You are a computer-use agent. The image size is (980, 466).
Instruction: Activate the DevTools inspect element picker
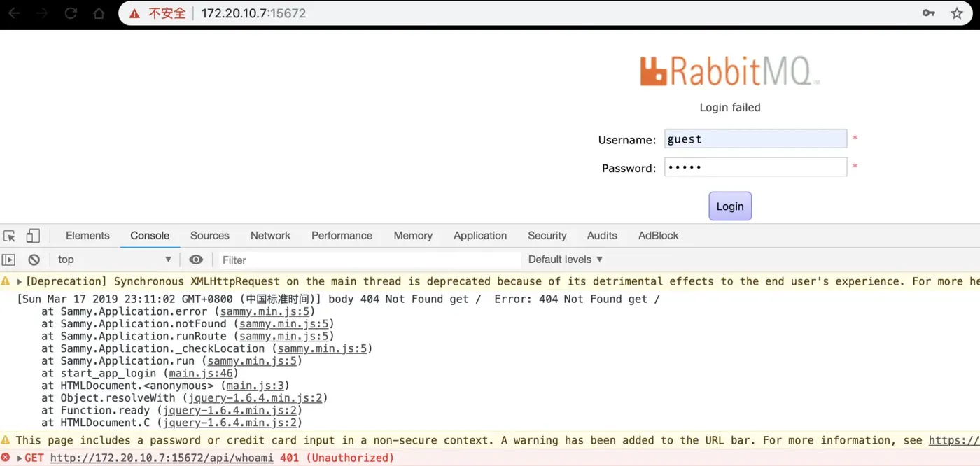[10, 236]
